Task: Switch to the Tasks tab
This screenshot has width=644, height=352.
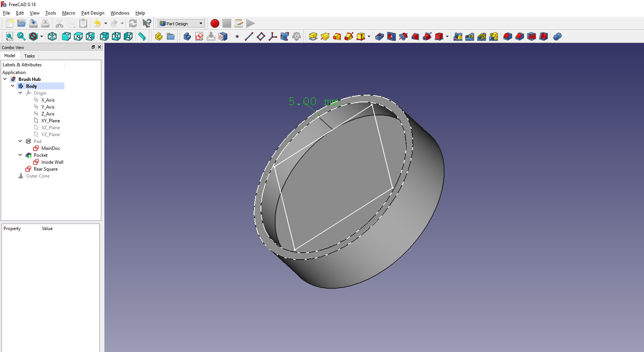Action: click(30, 56)
